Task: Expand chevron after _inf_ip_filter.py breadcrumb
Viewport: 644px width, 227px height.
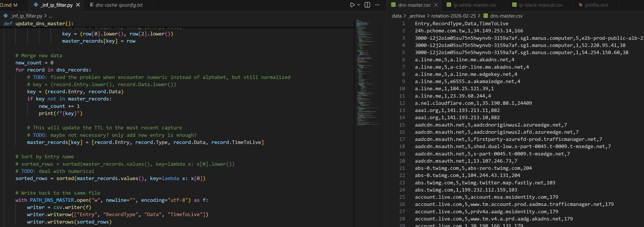Action: (45, 16)
